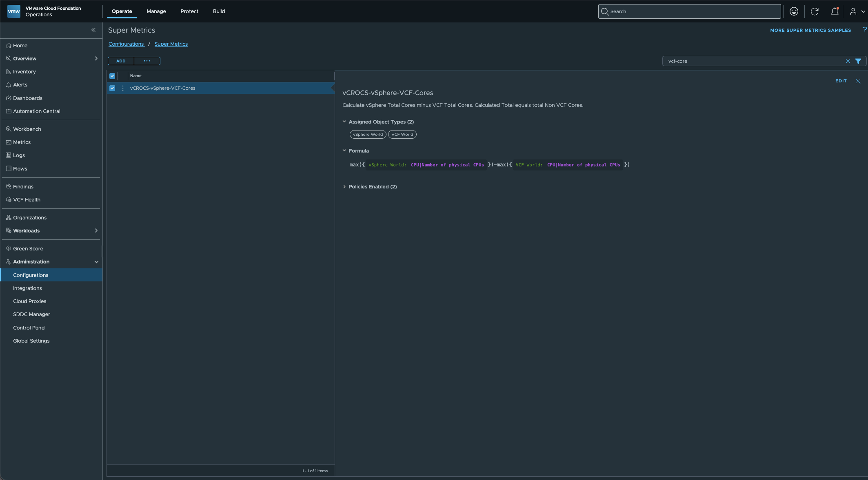Screen dimensions: 868x480
Task: Uncheck the vCROCS-vSphere-VCF-Cores row checkbox
Action: pyautogui.click(x=112, y=88)
